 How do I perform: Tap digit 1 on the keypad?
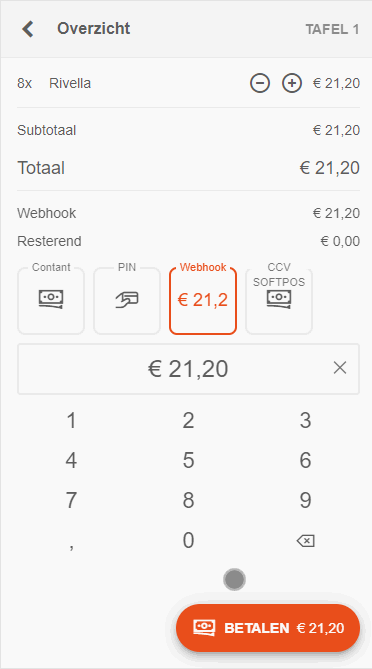tap(72, 421)
